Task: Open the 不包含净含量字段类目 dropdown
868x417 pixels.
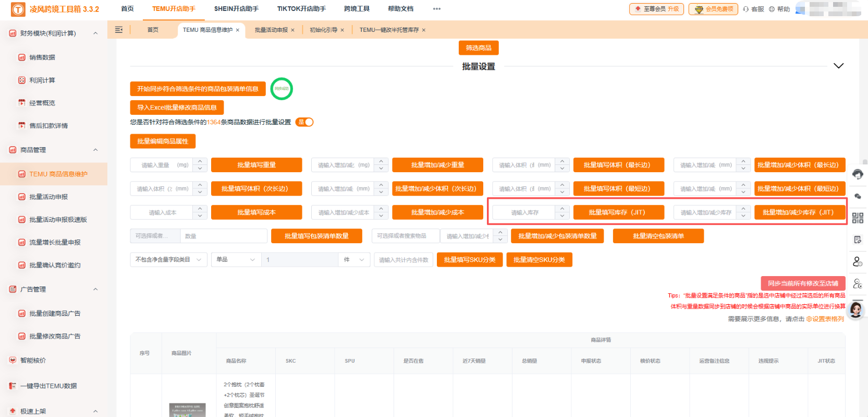Action: coord(169,260)
